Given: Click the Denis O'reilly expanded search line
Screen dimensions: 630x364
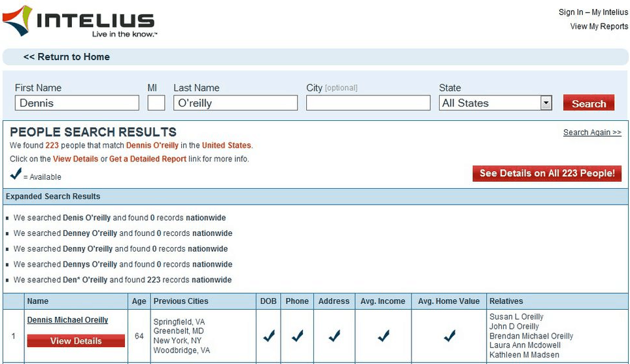Looking at the screenshot, I should [x=120, y=218].
